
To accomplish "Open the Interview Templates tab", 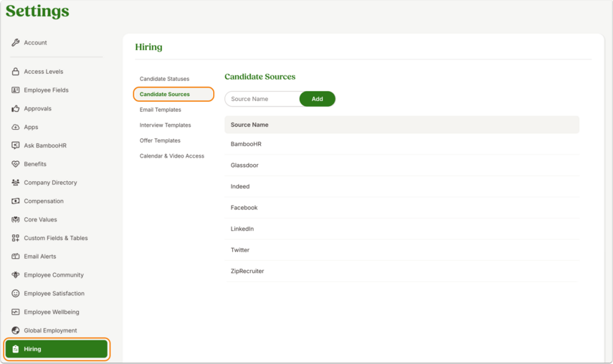I will [165, 125].
